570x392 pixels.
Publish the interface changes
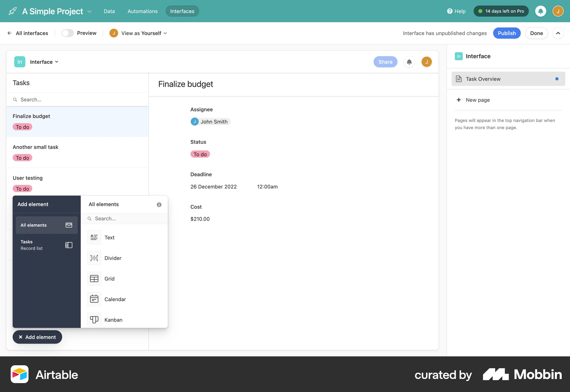pos(507,33)
